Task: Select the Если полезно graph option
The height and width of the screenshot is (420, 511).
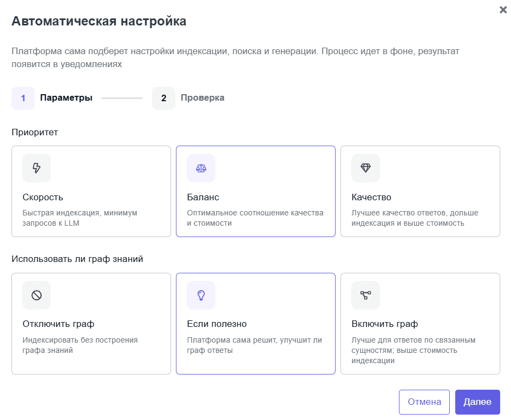Action: coord(256,324)
